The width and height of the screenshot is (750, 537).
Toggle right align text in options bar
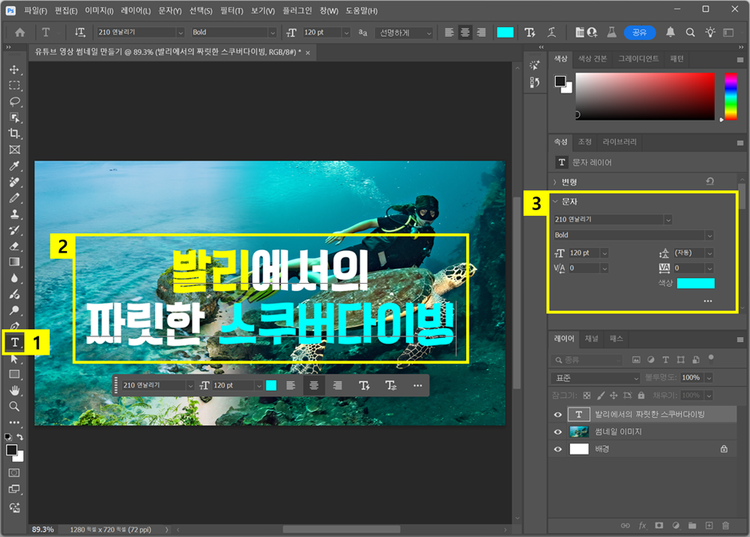[x=481, y=33]
